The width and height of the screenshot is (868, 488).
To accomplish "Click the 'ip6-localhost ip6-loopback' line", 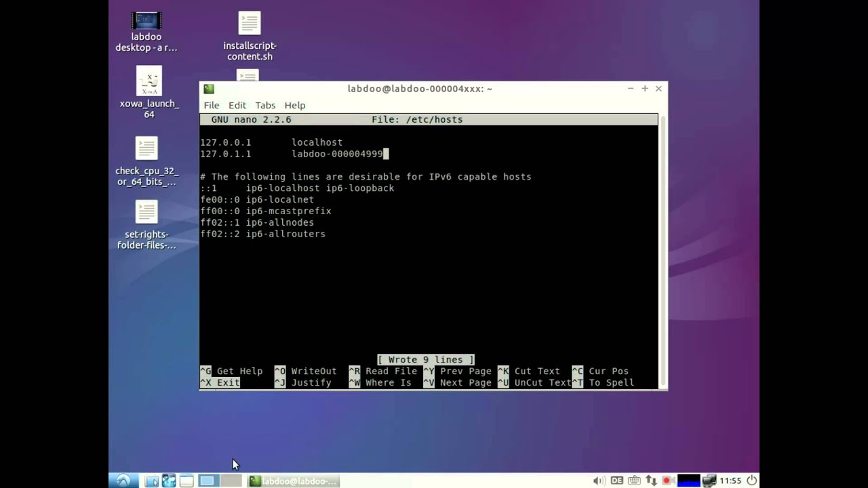I will click(x=297, y=188).
